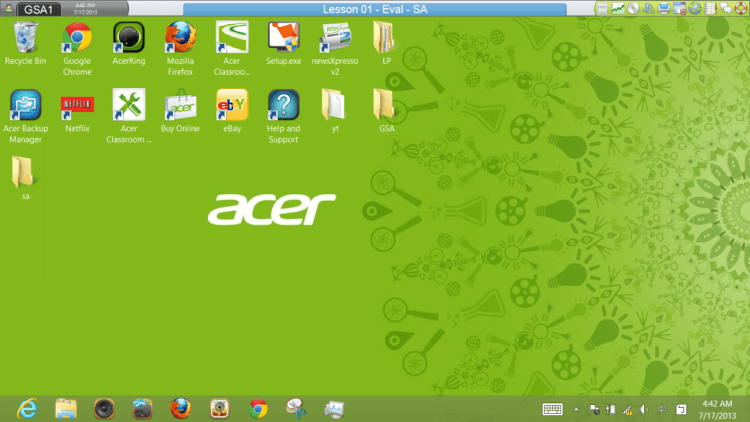Show hidden system tray icons

(576, 410)
